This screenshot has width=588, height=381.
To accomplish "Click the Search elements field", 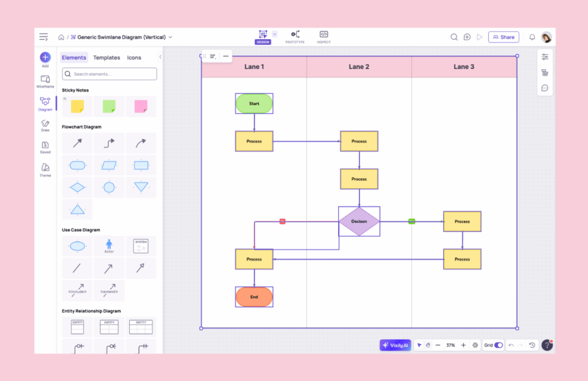I will coord(110,74).
